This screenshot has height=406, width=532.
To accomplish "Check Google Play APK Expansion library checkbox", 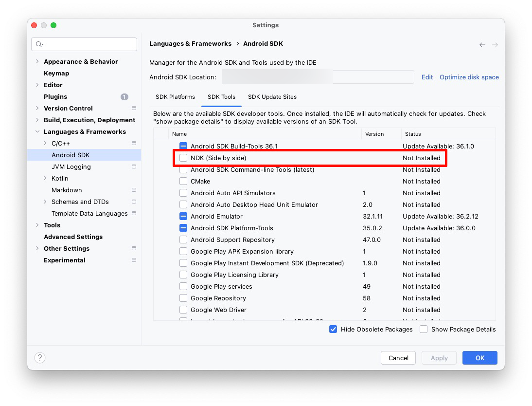I will pyautogui.click(x=183, y=251).
